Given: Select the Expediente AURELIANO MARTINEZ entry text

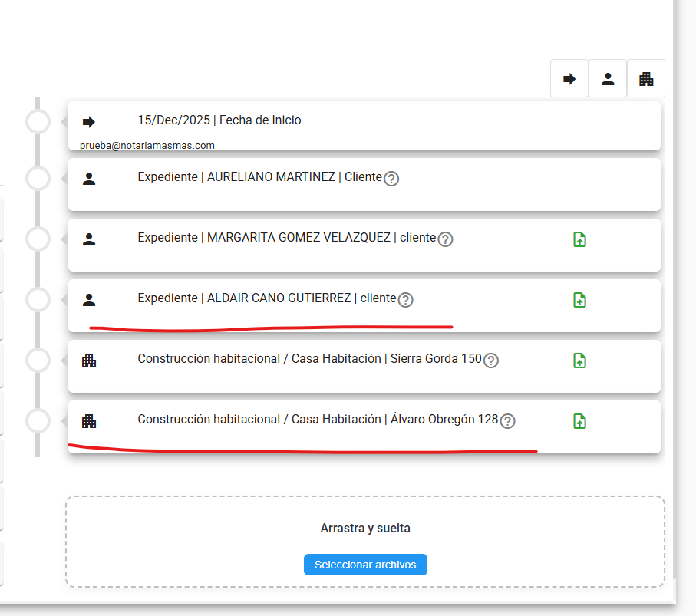Looking at the screenshot, I should click(x=259, y=177).
